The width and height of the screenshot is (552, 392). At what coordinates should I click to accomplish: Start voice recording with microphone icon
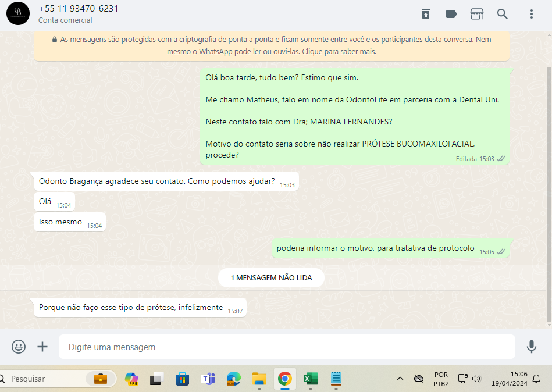[532, 347]
